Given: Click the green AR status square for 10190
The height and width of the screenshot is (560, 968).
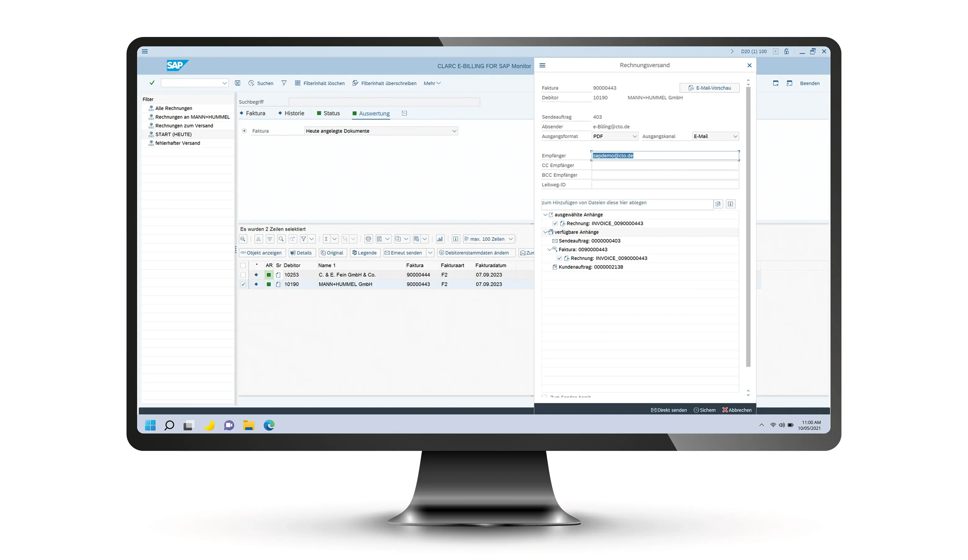Looking at the screenshot, I should [x=269, y=285].
